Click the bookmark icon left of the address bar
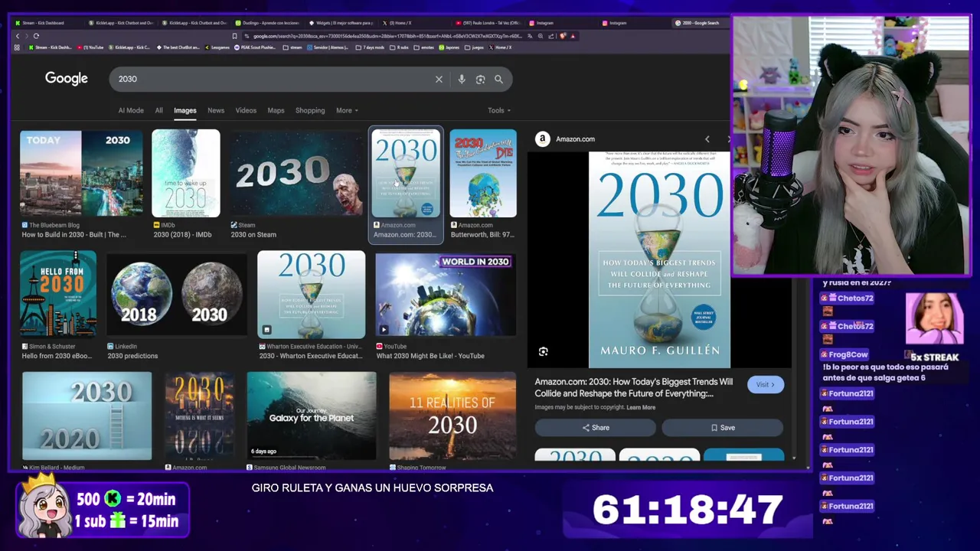Viewport: 980px width, 551px height. (234, 36)
